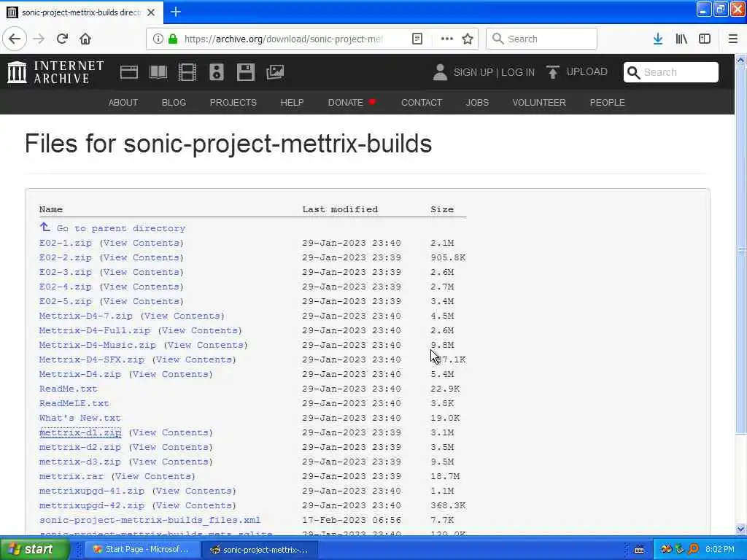Open the HELP menu item
747x560 pixels.
[x=292, y=102]
